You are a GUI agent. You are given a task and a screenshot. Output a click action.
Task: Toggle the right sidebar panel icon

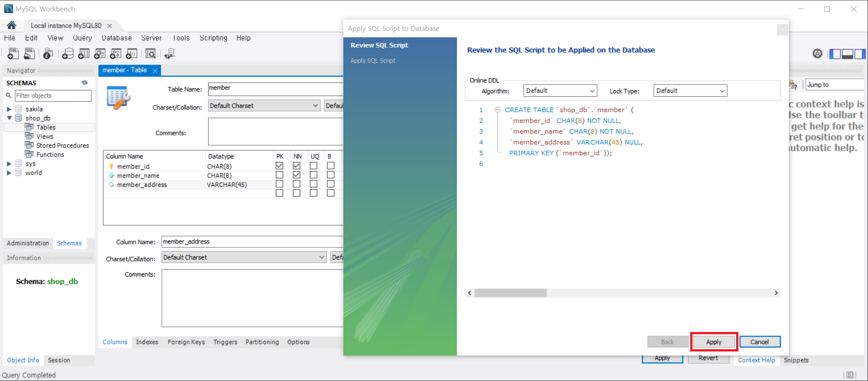pyautogui.click(x=860, y=54)
